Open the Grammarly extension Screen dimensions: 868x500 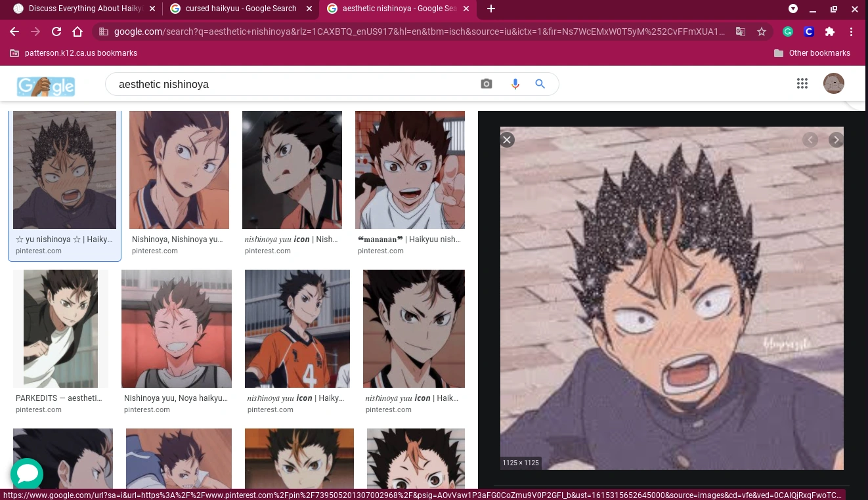(788, 31)
